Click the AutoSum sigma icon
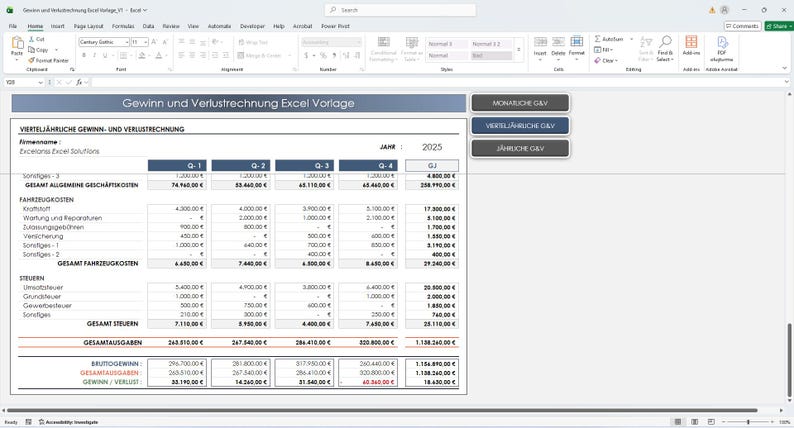 598,39
